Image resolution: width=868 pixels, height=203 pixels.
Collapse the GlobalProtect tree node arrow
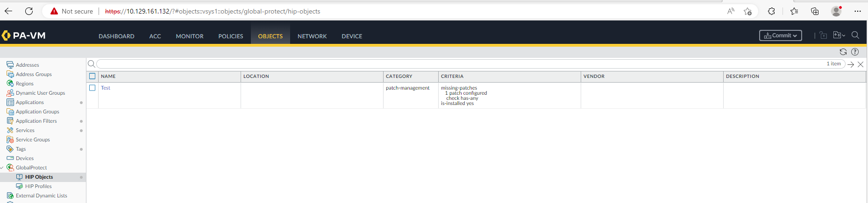pyautogui.click(x=2, y=168)
